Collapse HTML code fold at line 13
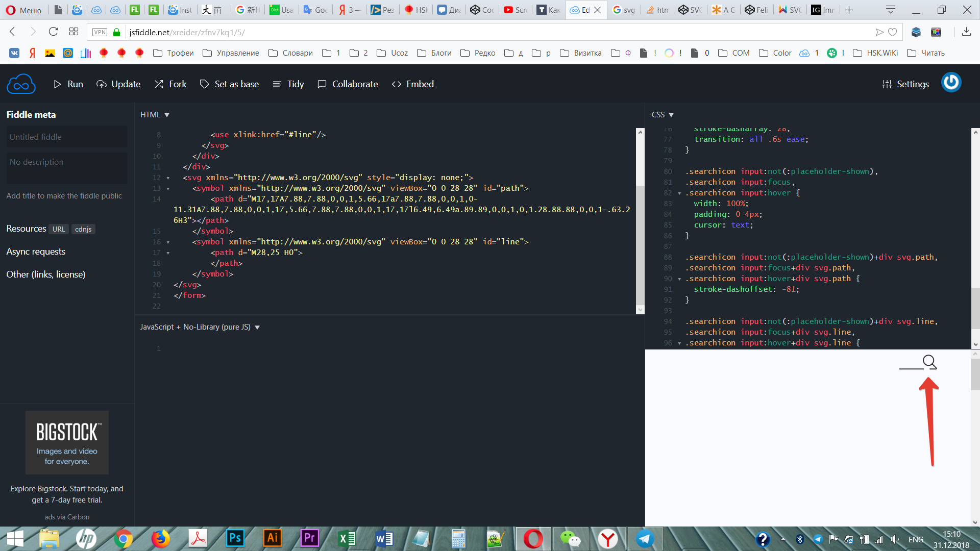980x551 pixels. coord(168,189)
